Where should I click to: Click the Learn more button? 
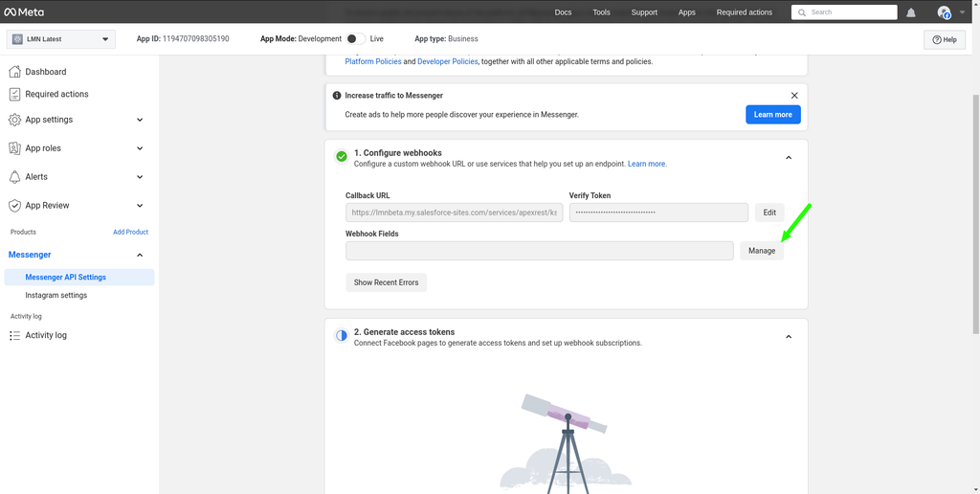[x=773, y=115]
